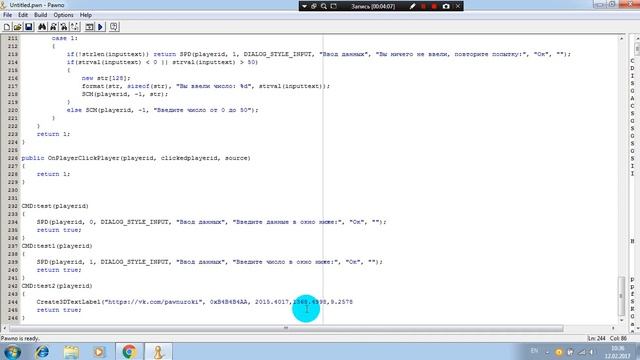Click the 'CMD:test2(playerid)' line
640x360 pixels.
click(57, 286)
